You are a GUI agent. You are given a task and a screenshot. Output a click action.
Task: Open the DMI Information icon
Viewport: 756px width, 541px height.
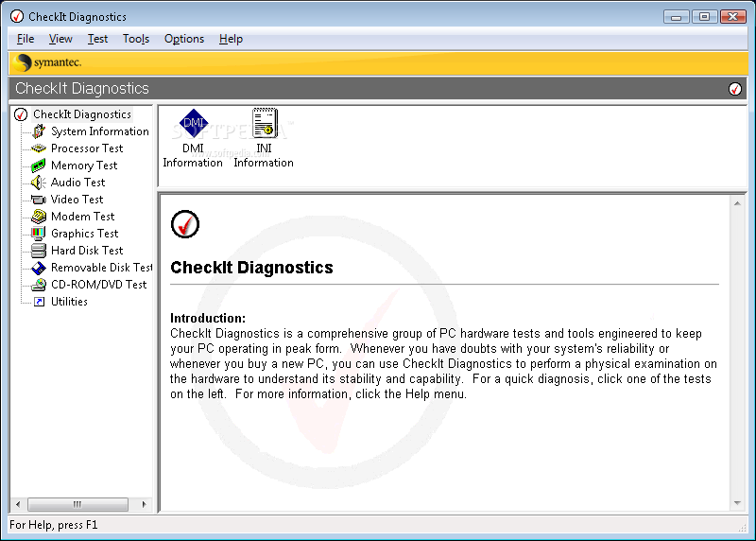coord(193,138)
